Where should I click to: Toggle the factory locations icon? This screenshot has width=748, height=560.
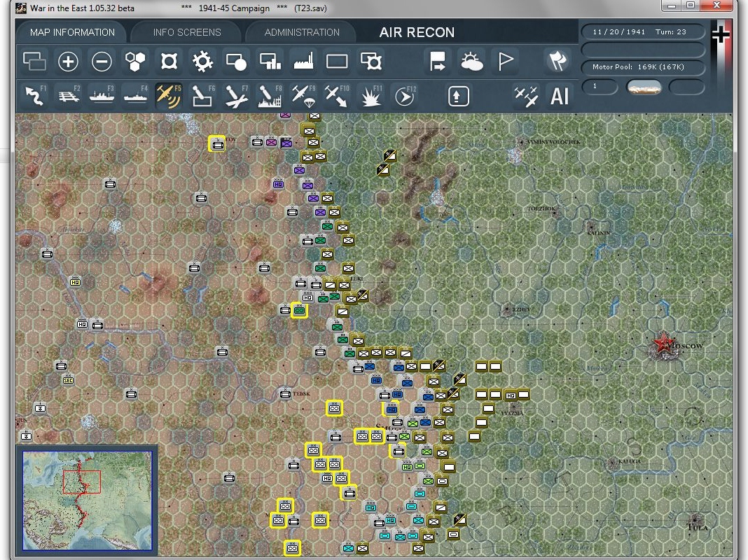pyautogui.click(x=303, y=62)
